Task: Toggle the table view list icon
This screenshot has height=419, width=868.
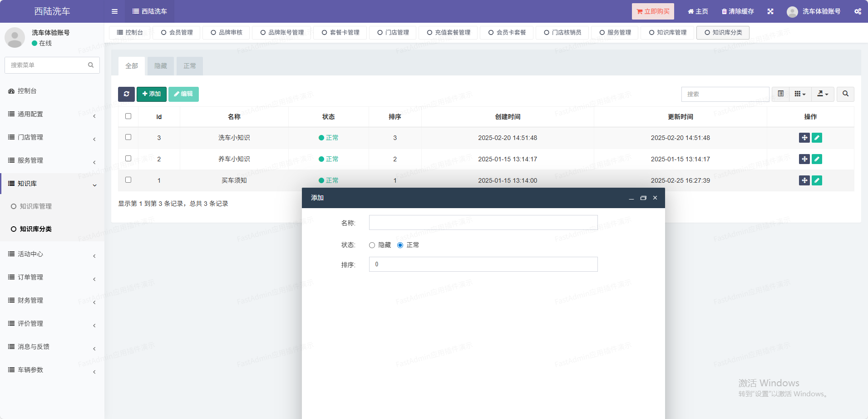Action: pyautogui.click(x=781, y=94)
